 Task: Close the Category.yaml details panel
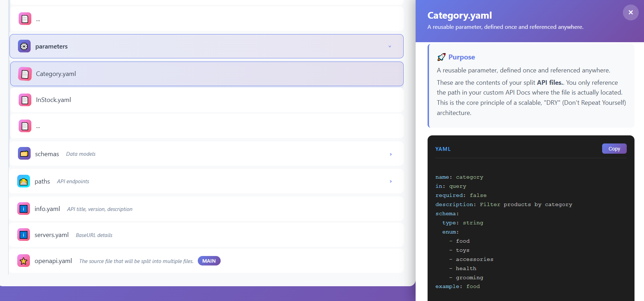pyautogui.click(x=630, y=13)
